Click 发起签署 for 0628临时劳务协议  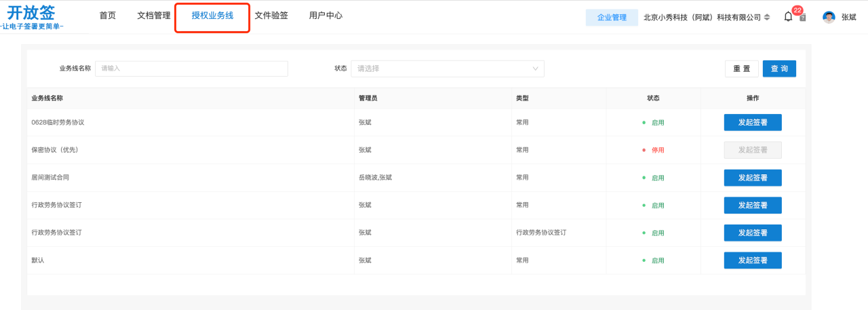point(753,122)
